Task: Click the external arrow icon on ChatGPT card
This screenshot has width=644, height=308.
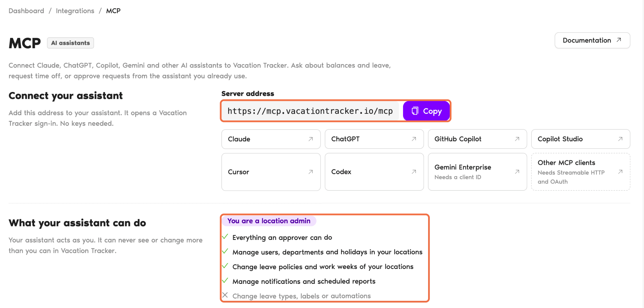Action: tap(414, 139)
